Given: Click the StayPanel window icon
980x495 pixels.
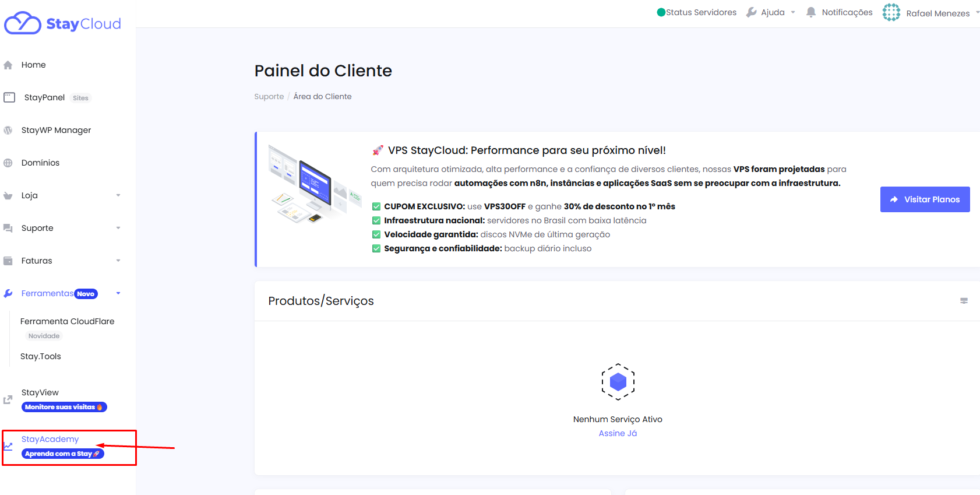Looking at the screenshot, I should pos(9,97).
